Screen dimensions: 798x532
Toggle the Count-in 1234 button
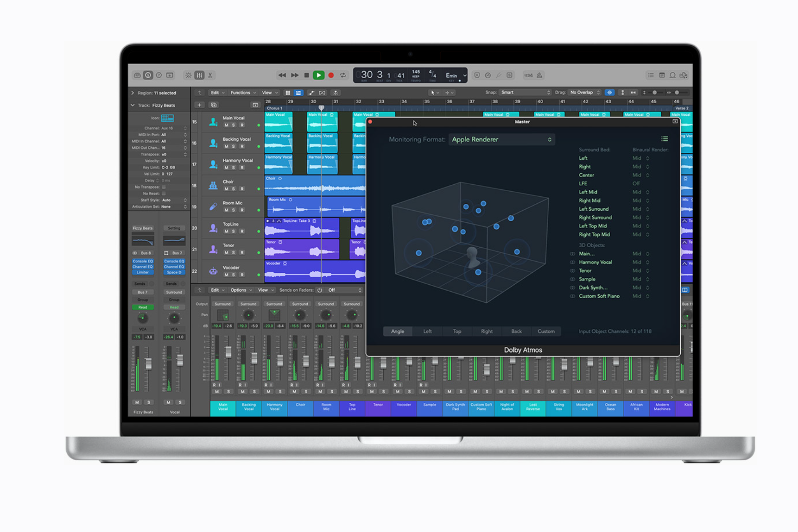528,75
